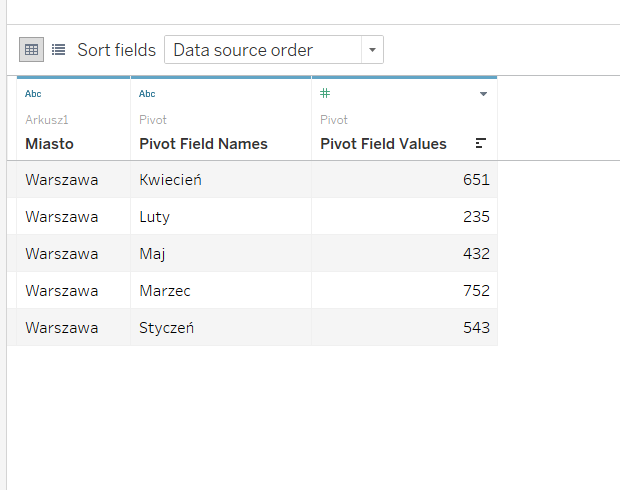Select the value 752 cell
The image size is (620, 490).
coord(476,291)
